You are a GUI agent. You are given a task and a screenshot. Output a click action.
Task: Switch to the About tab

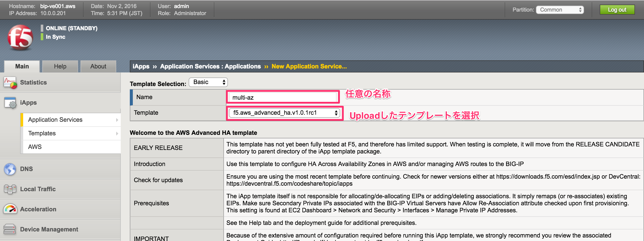click(x=98, y=66)
